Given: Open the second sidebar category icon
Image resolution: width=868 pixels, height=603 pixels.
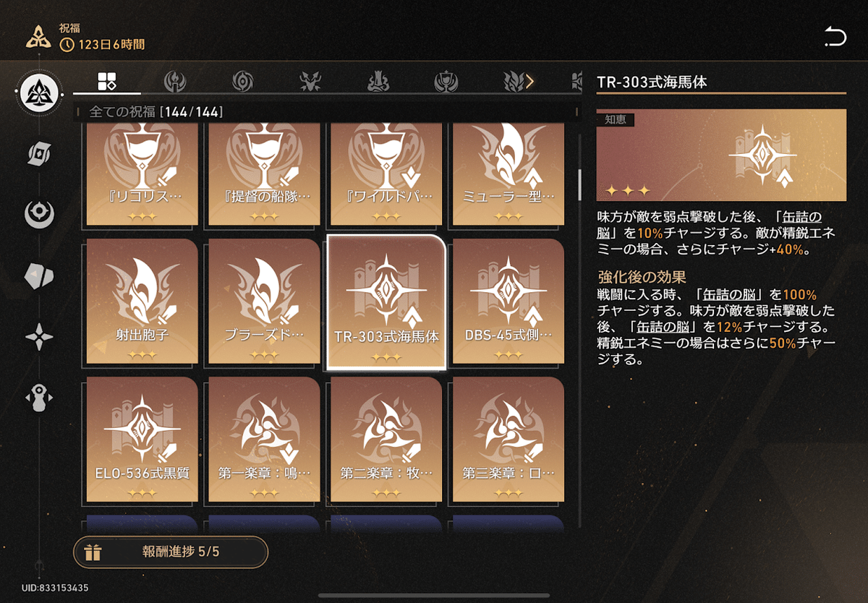Looking at the screenshot, I should [39, 153].
